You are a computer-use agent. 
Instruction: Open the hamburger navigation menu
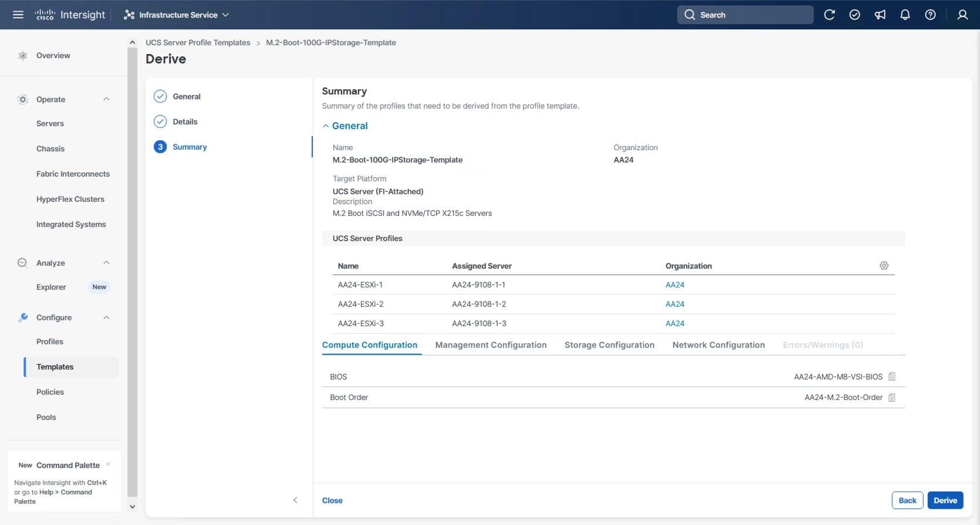click(x=18, y=15)
